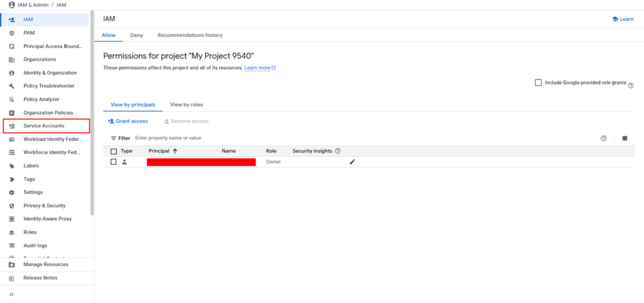Click the Grant access button
Viewport: 644px width, 303px height.
[x=128, y=122]
